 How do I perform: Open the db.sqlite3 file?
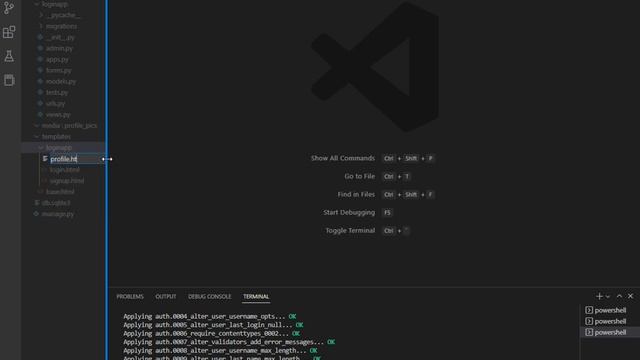pos(56,203)
